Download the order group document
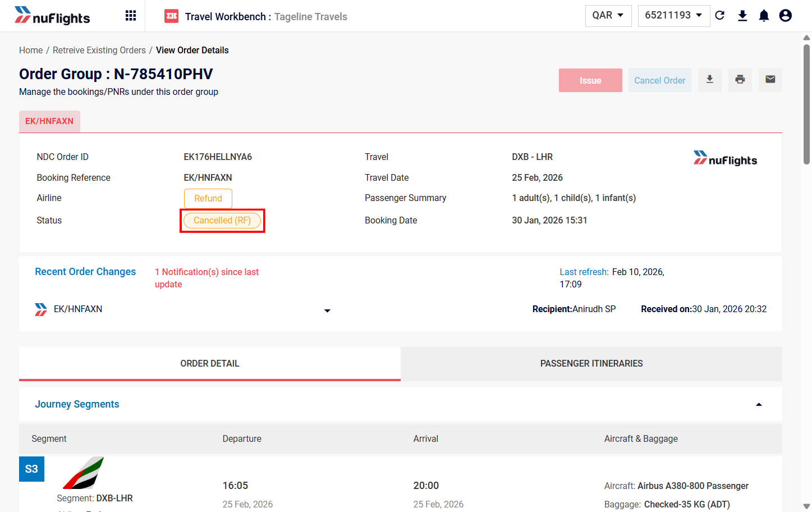812x512 pixels. tap(710, 80)
